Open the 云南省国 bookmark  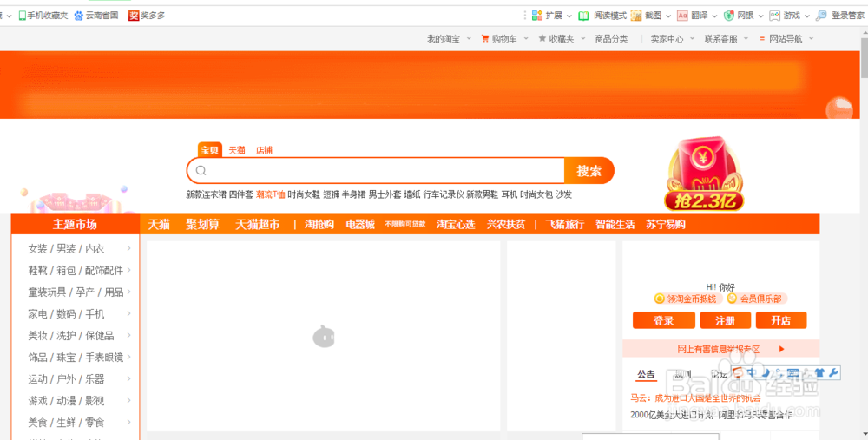[96, 16]
